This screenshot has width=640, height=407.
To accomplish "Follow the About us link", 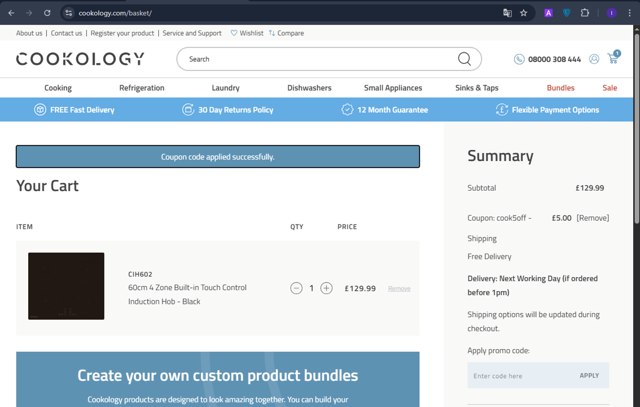I will 29,33.
